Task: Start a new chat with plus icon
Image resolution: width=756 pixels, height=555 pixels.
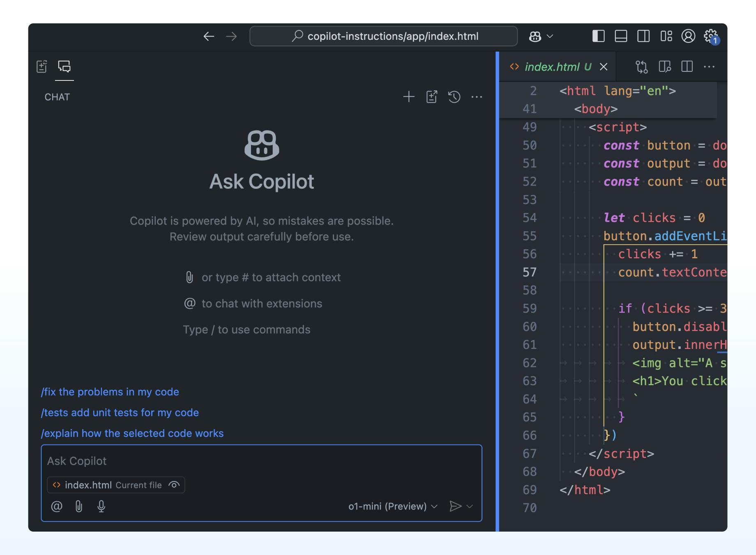Action: [409, 97]
